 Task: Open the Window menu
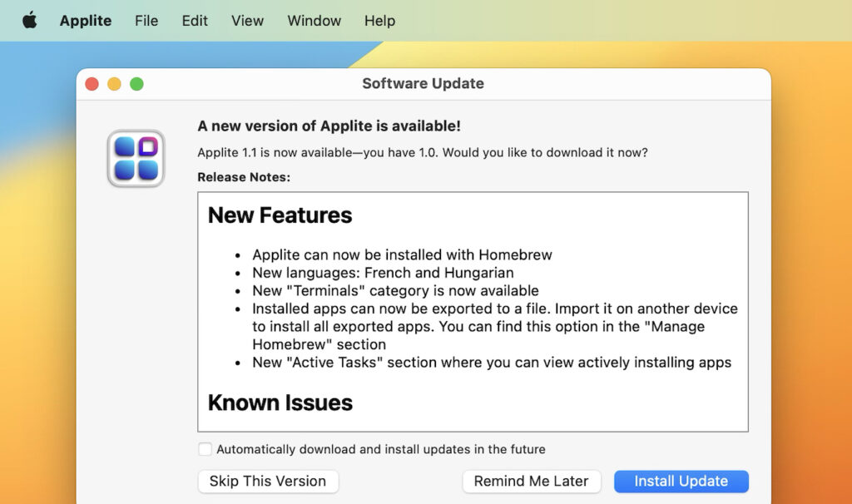pyautogui.click(x=314, y=21)
